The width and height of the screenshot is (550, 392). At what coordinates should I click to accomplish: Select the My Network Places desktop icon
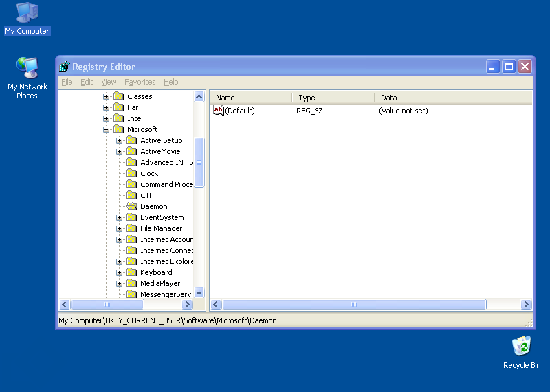(27, 78)
